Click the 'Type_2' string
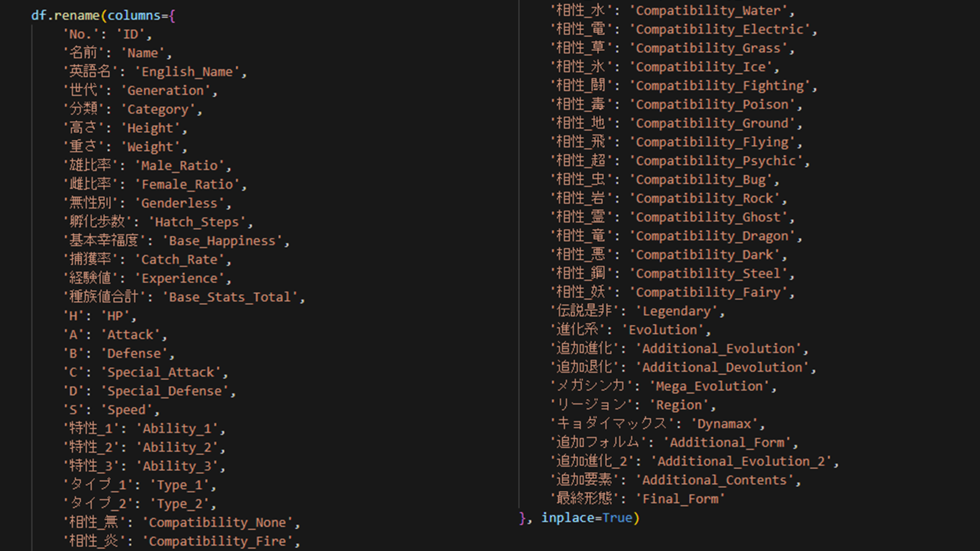This screenshot has width=980, height=551. pyautogui.click(x=179, y=504)
